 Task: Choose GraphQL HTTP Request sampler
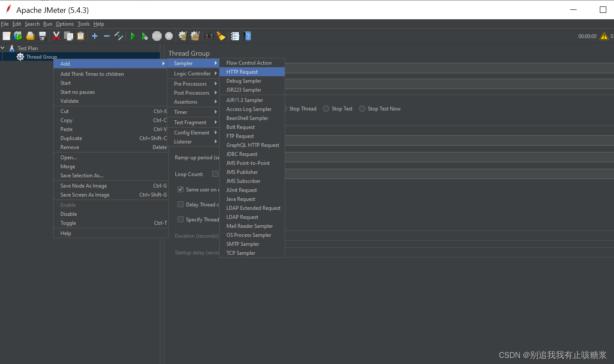pyautogui.click(x=252, y=145)
